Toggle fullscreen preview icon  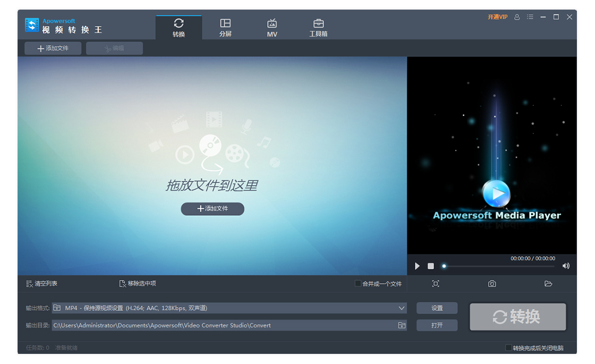point(436,284)
